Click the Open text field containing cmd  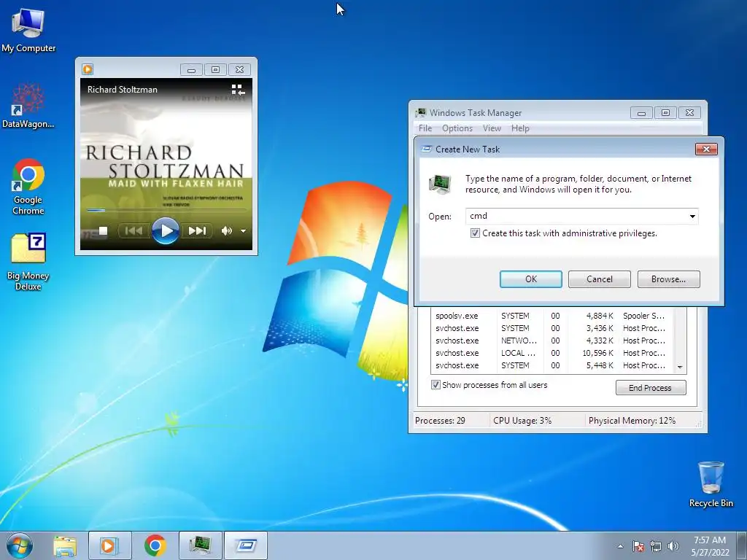tap(576, 216)
